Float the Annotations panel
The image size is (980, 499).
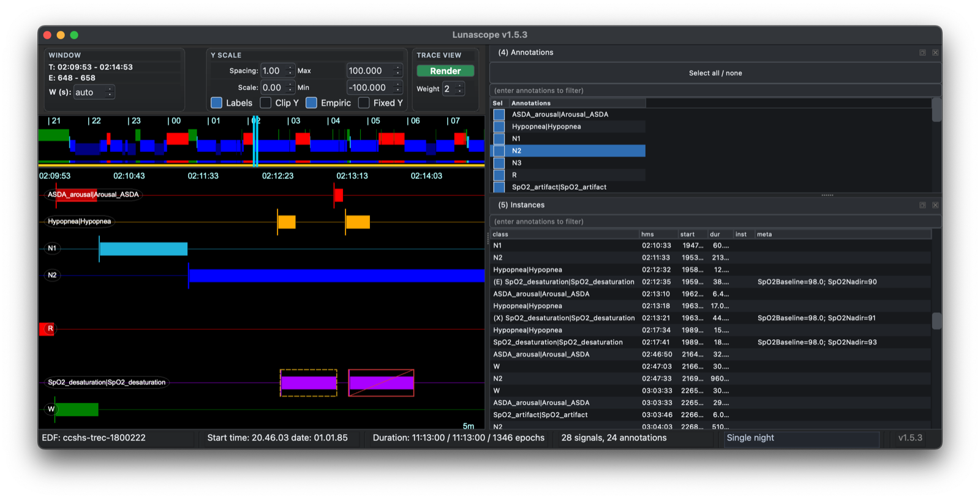[x=922, y=53]
